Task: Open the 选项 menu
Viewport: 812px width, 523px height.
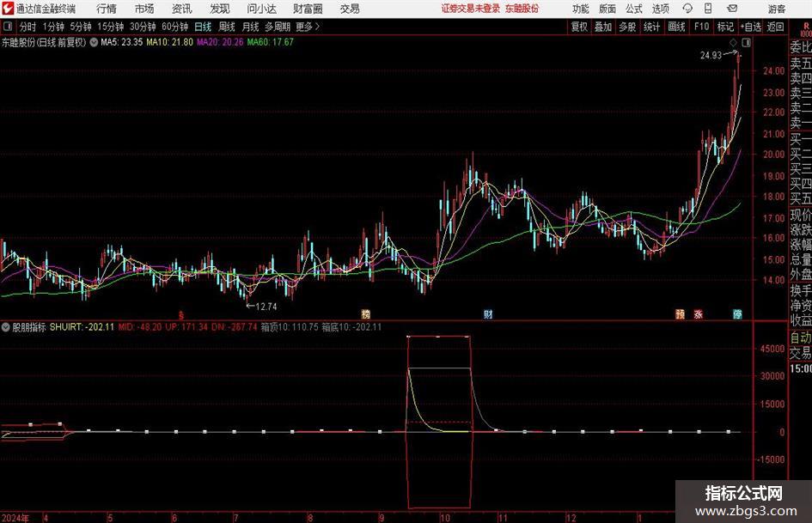Action: pos(660,9)
